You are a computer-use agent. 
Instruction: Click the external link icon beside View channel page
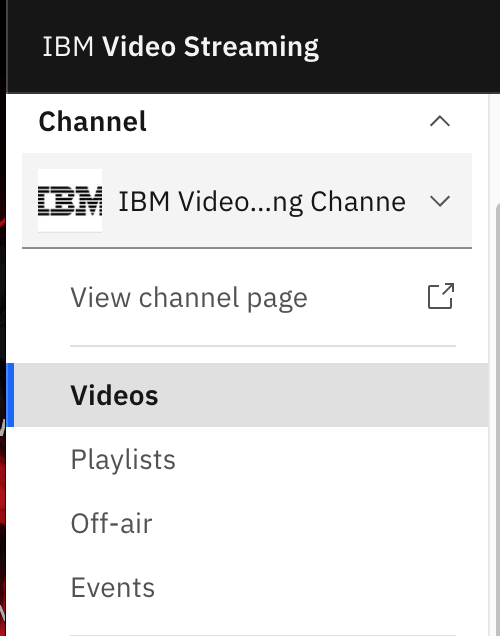tap(441, 296)
